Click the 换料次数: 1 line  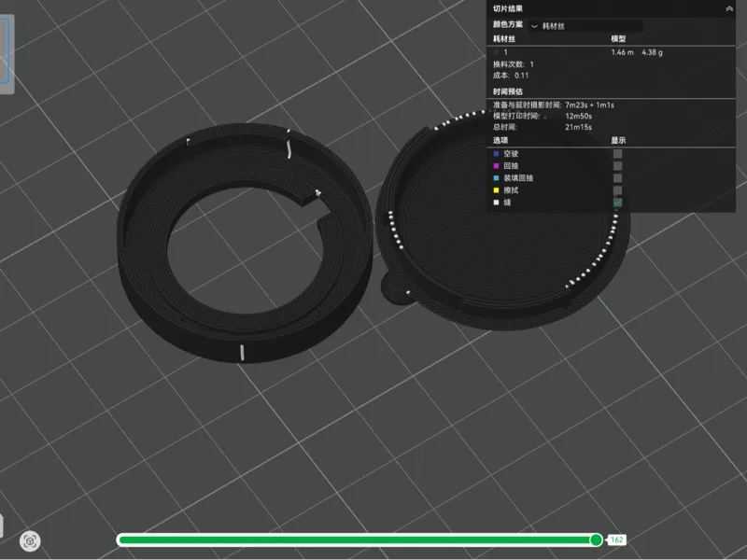513,64
